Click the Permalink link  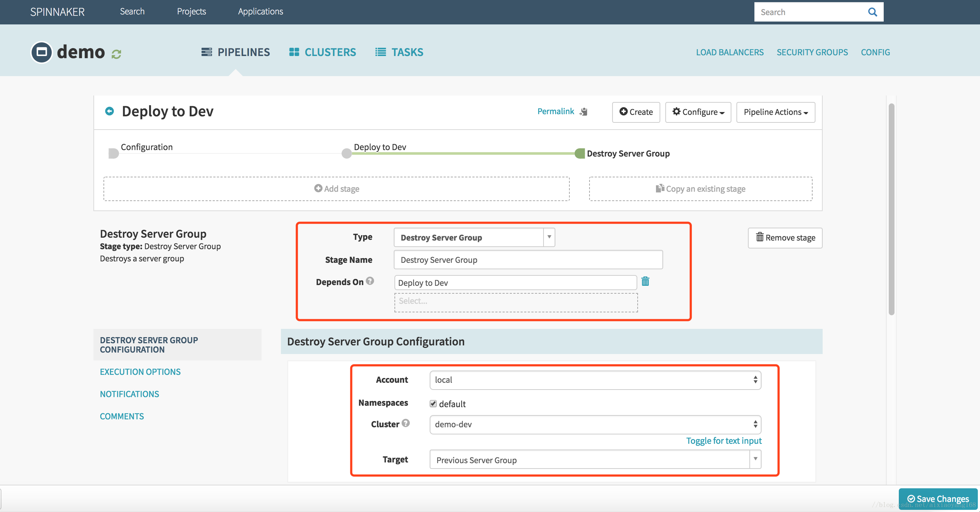coord(555,111)
